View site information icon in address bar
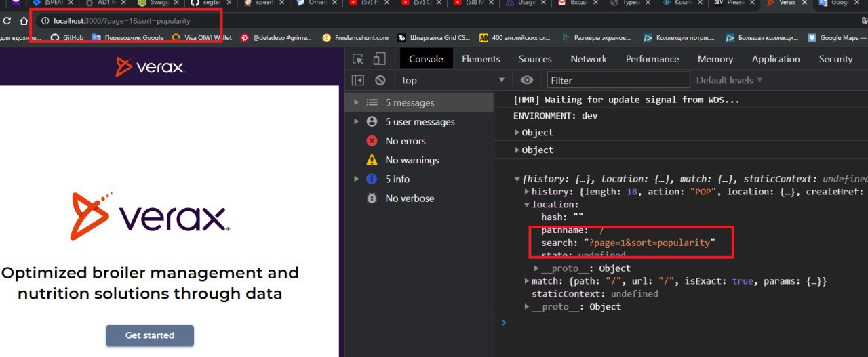Image resolution: width=868 pixels, height=357 pixels. point(45,21)
